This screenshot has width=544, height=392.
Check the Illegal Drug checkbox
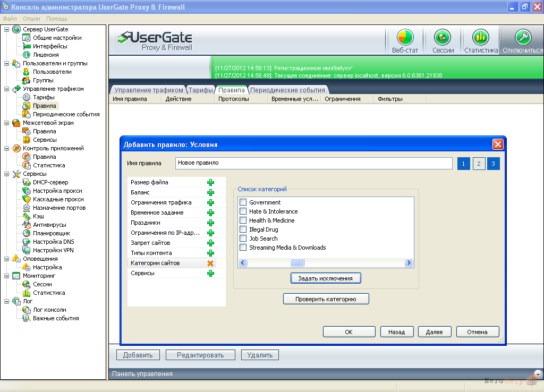243,229
